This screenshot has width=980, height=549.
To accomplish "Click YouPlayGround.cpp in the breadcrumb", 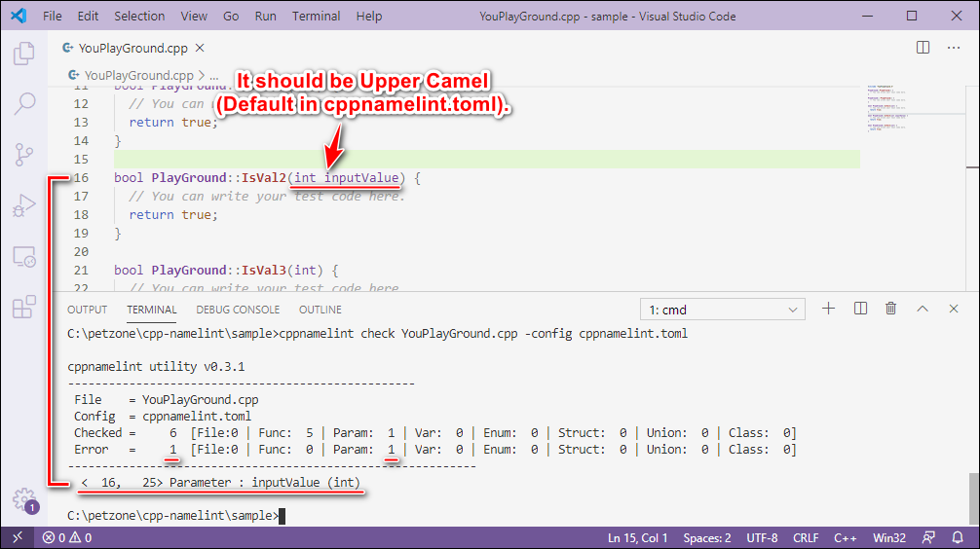I will (138, 76).
